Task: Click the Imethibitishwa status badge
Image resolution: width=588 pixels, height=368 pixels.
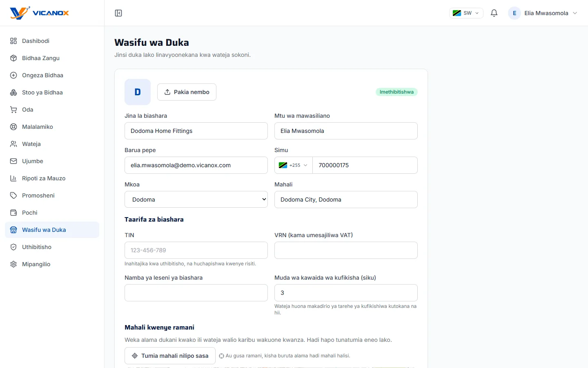Action: click(396, 92)
